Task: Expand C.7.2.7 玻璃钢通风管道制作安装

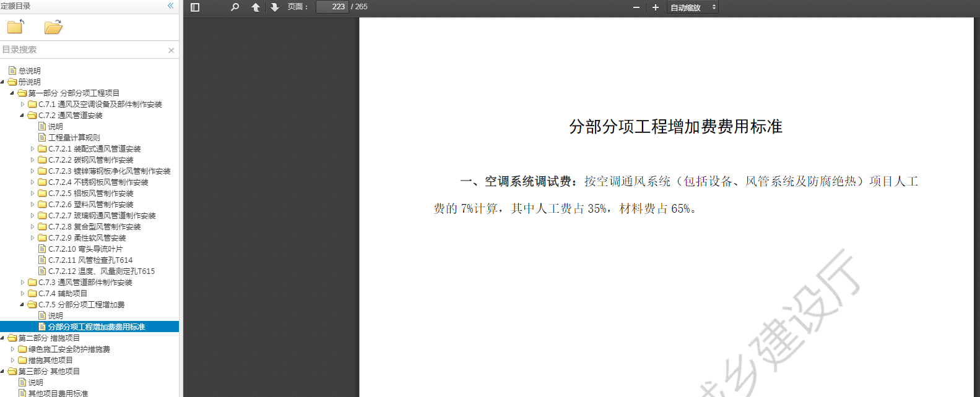Action: coord(32,215)
